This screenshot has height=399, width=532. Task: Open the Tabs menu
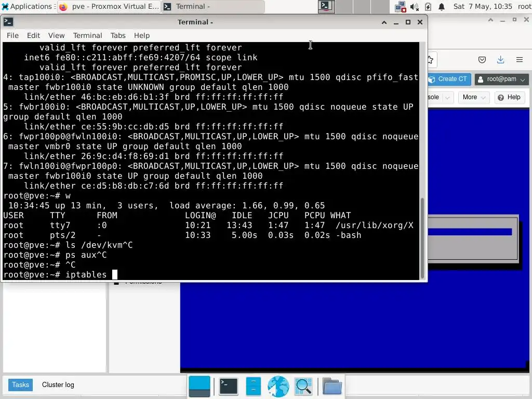(118, 36)
